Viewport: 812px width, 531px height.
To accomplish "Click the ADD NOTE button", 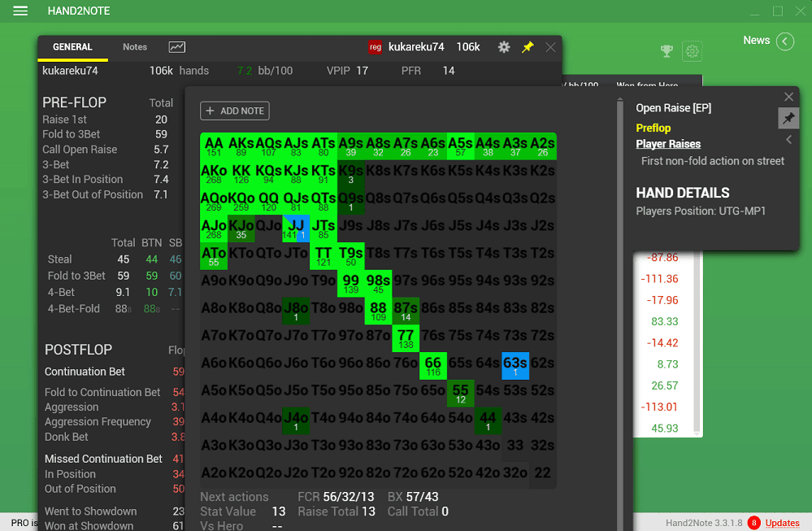I will [235, 111].
